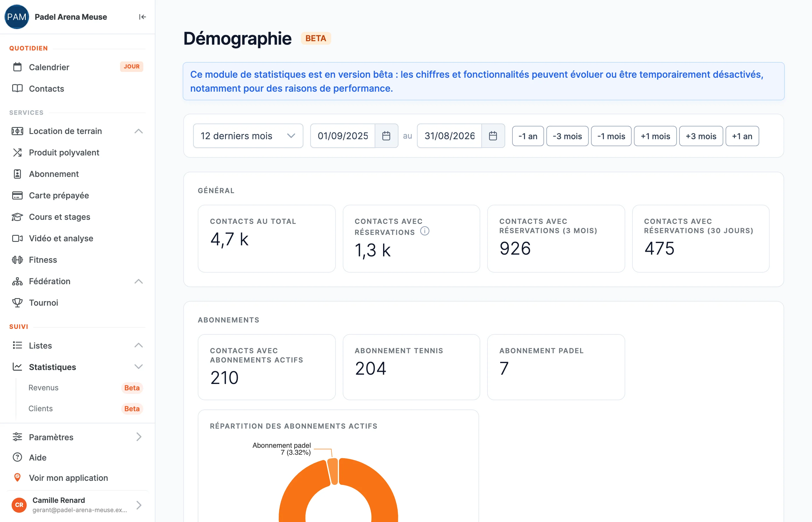Click the -3 mois button
812x522 pixels.
567,136
